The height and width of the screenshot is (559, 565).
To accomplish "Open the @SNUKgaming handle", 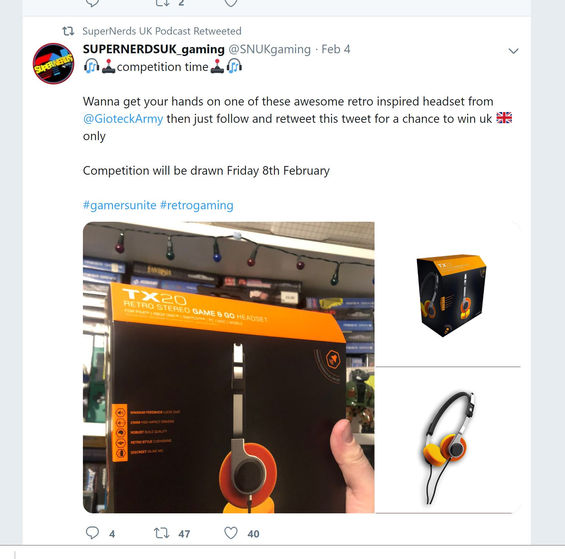I will [270, 49].
